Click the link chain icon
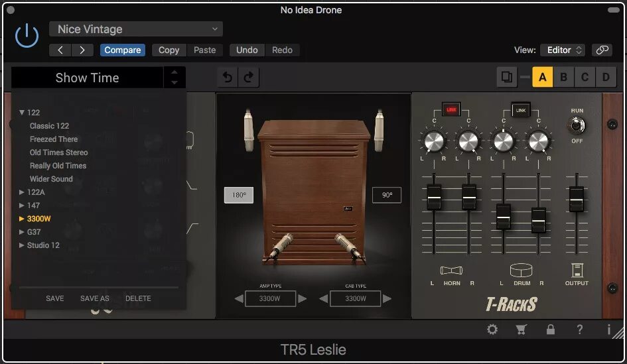Image resolution: width=627 pixels, height=364 pixels. tap(602, 50)
